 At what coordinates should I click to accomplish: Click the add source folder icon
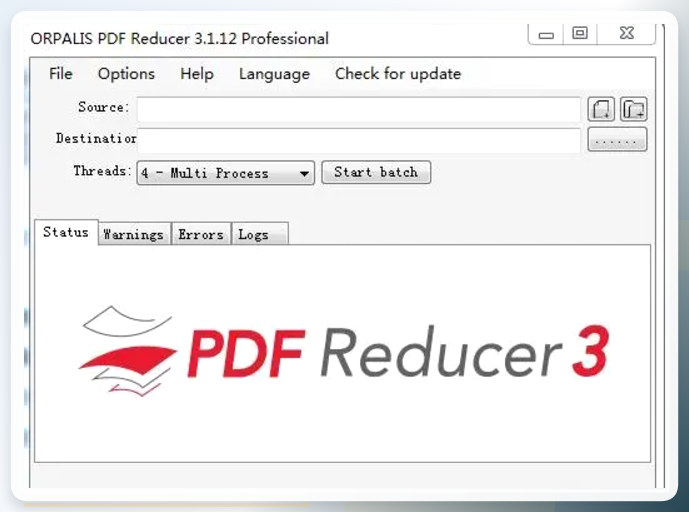(634, 109)
